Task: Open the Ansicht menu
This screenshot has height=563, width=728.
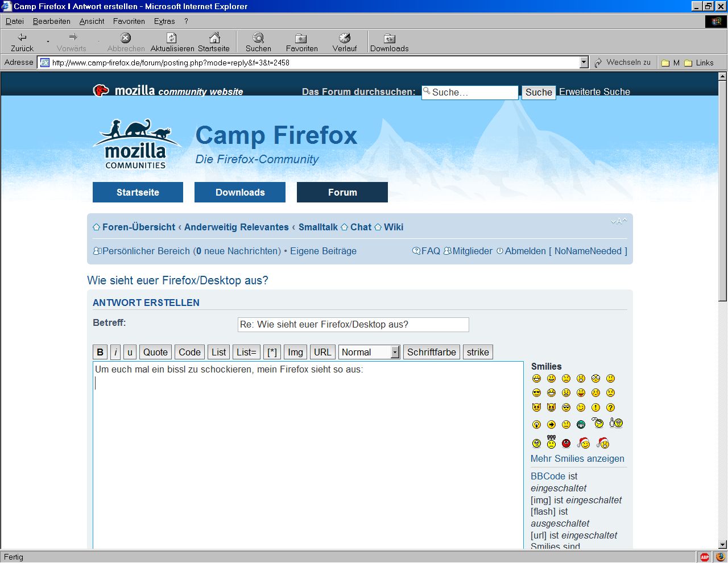Action: pyautogui.click(x=92, y=21)
